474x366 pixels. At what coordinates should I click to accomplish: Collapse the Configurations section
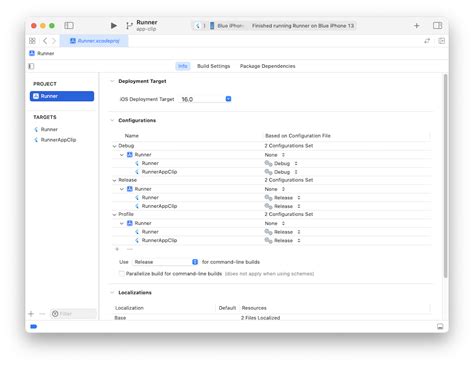(112, 120)
